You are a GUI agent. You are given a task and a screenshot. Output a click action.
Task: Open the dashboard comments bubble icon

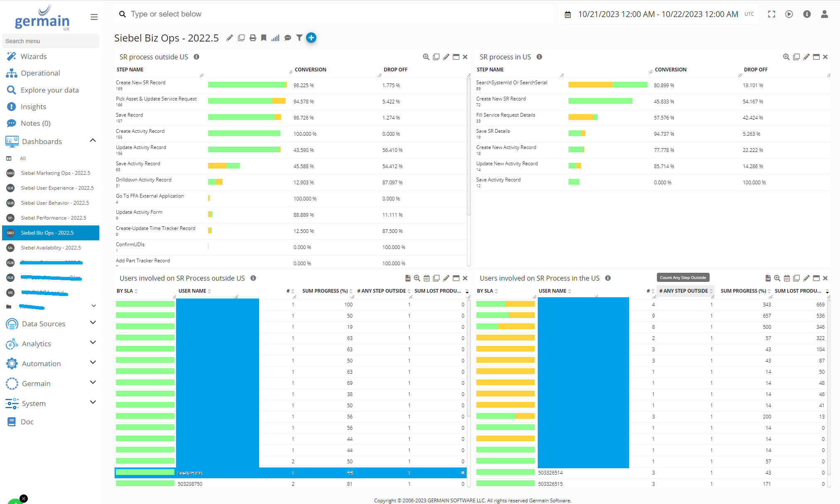tap(287, 38)
